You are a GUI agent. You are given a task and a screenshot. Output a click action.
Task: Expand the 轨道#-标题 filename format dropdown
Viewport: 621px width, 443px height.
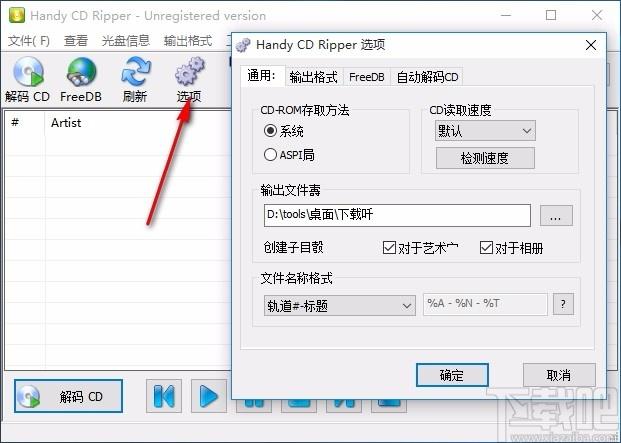(x=340, y=306)
